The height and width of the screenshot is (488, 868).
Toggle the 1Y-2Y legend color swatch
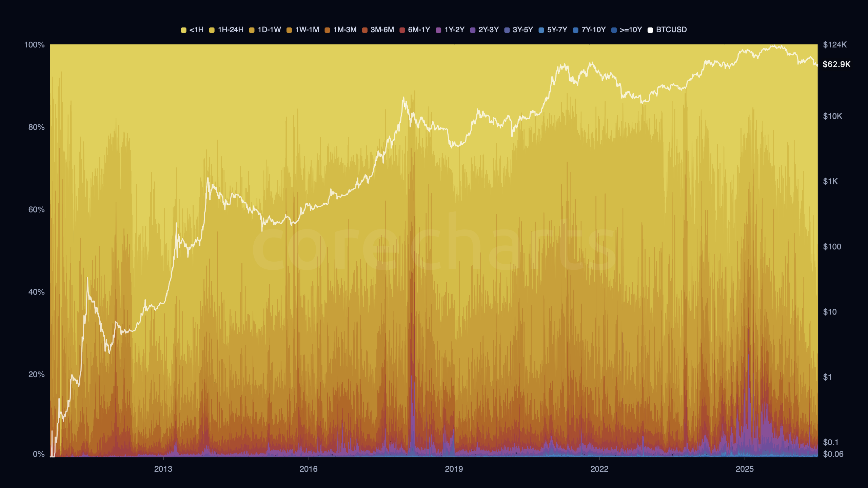(439, 30)
